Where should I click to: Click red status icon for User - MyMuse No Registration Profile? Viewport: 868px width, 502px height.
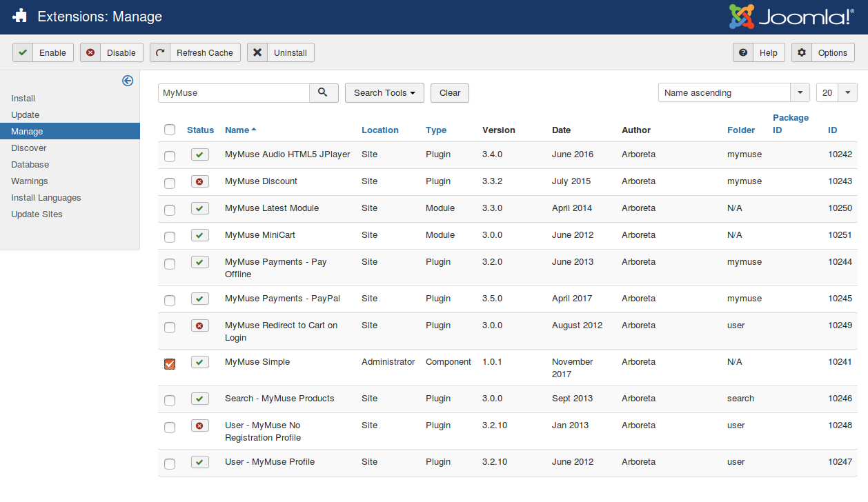(x=199, y=425)
